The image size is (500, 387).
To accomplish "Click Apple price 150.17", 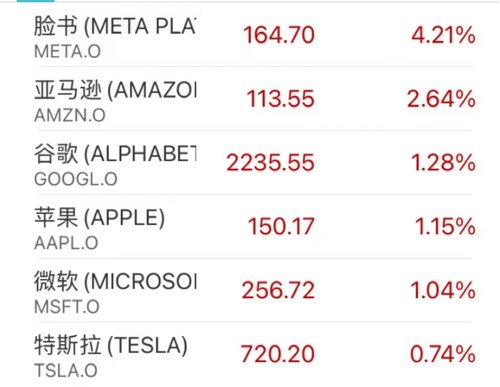I will [282, 226].
